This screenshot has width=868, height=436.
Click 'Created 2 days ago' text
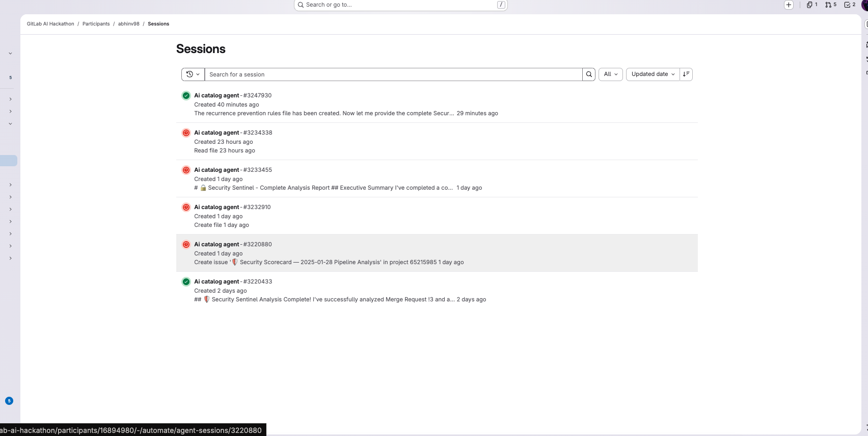pyautogui.click(x=221, y=291)
